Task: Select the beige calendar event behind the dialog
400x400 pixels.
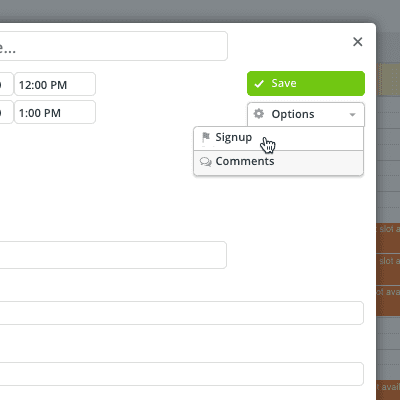Action: (x=388, y=80)
